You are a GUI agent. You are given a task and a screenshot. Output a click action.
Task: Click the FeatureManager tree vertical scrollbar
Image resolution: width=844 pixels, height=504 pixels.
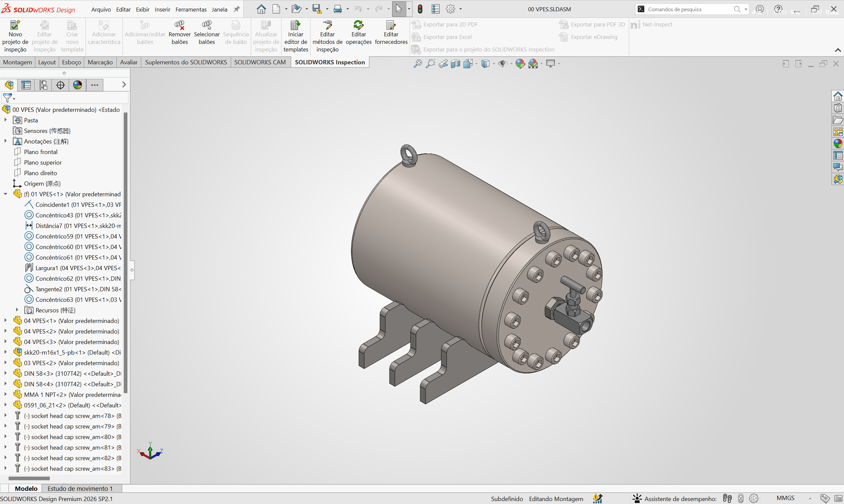pyautogui.click(x=125, y=253)
